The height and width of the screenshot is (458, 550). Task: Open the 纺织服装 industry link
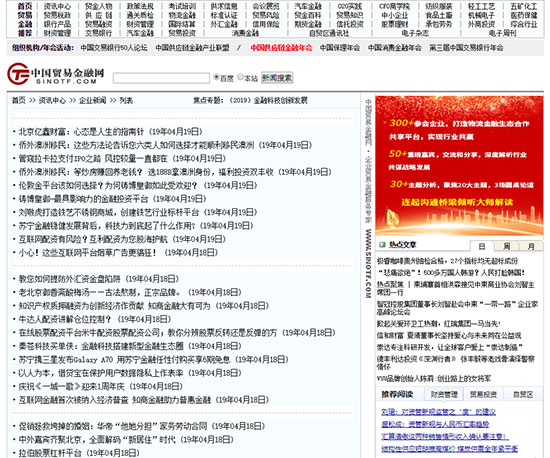439,6
